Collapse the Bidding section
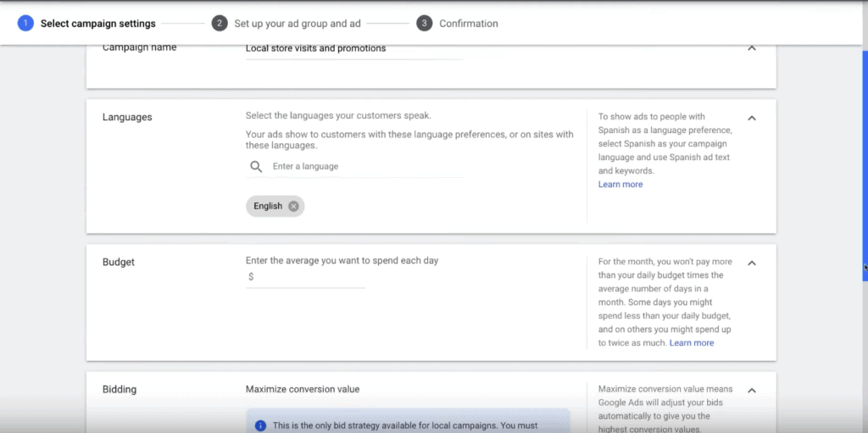This screenshot has height=433, width=868. click(x=752, y=391)
